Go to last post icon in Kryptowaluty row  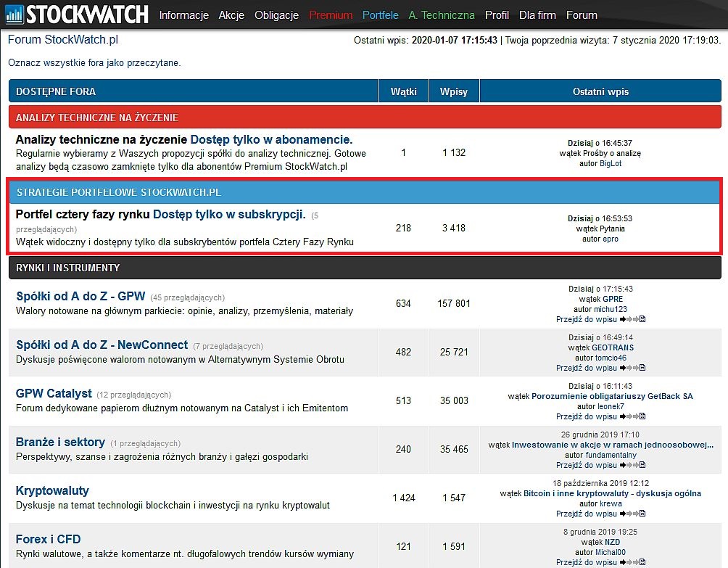[632, 514]
